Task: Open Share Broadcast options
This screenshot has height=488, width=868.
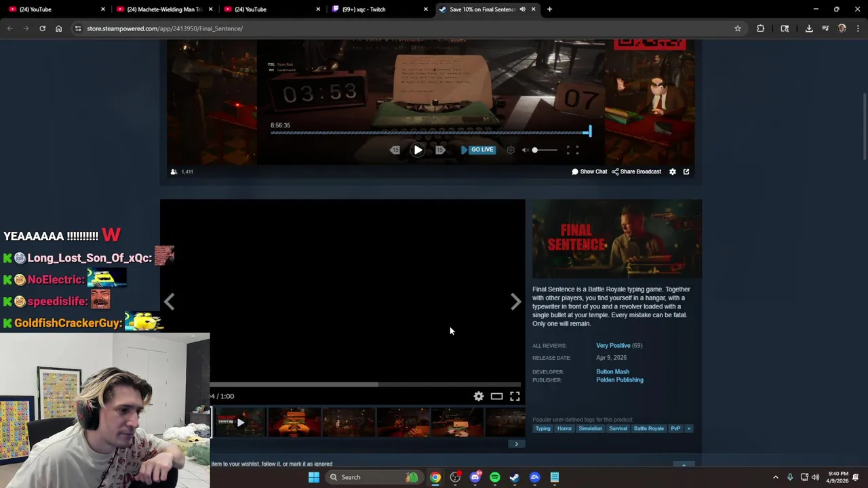Action: (636, 171)
